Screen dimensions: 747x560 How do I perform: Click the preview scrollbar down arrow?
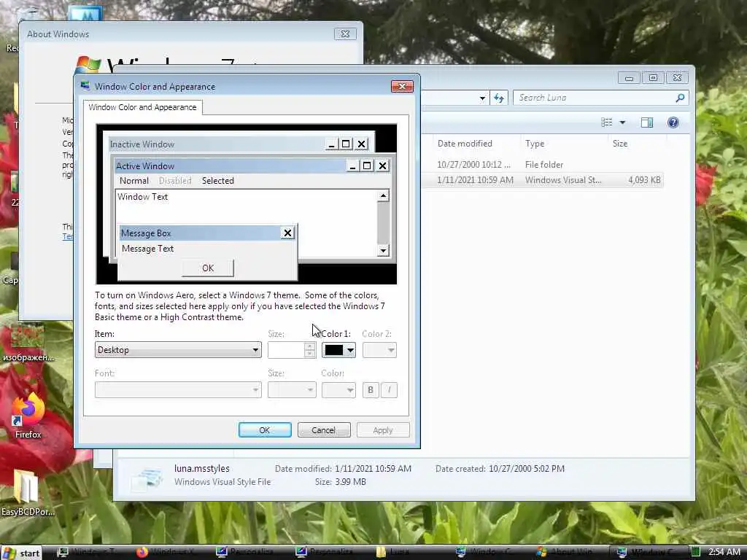(x=383, y=251)
